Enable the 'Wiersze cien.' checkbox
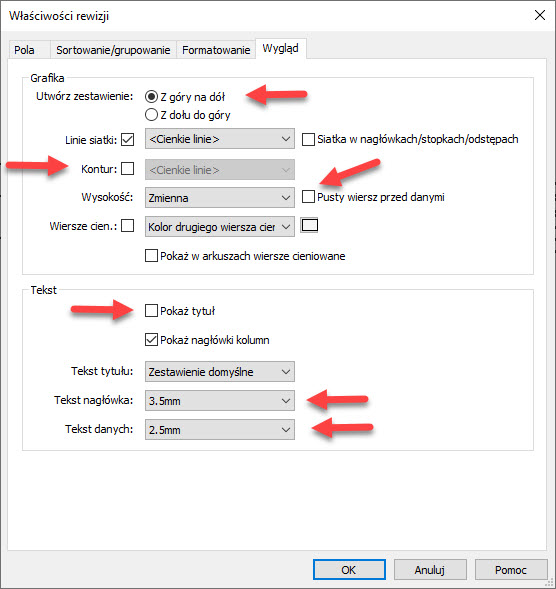 click(x=128, y=226)
